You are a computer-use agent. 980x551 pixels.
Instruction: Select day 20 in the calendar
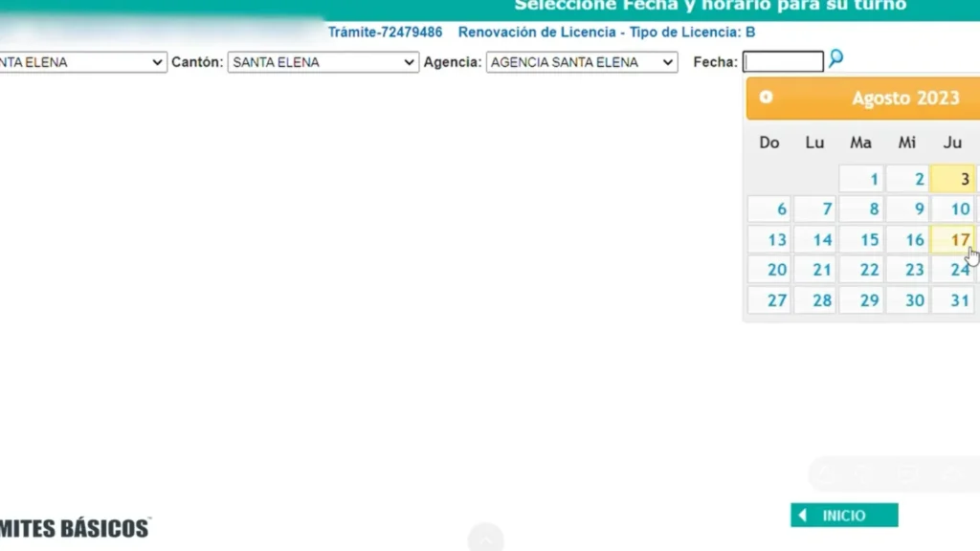point(769,270)
